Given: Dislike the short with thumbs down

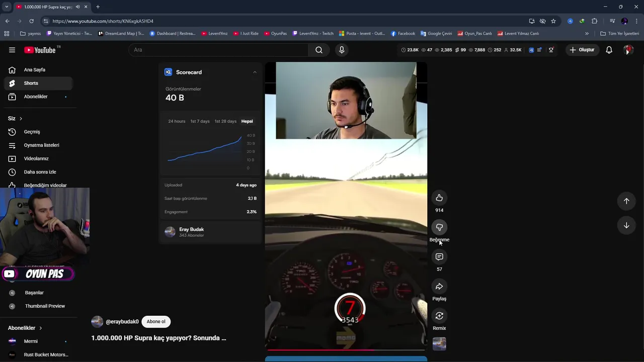Looking at the screenshot, I should (x=439, y=227).
